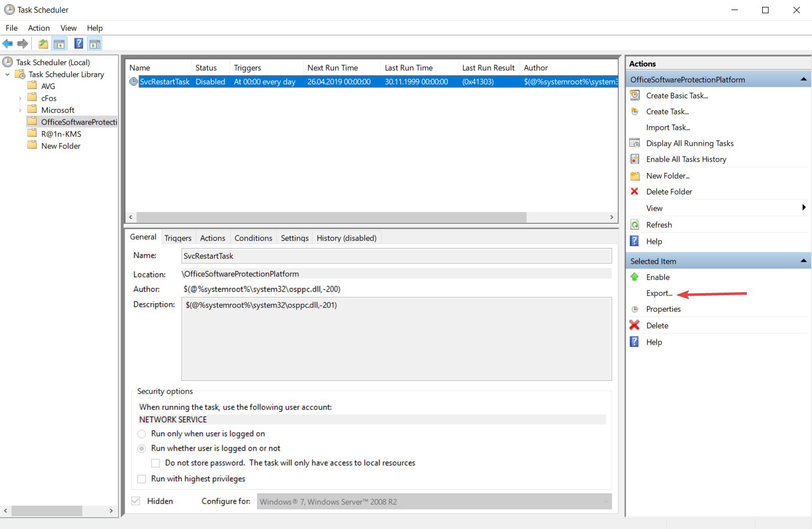The height and width of the screenshot is (529, 812).
Task: Collapse the OfficeSoftwareProtectionPlatform actions section
Action: pos(802,78)
